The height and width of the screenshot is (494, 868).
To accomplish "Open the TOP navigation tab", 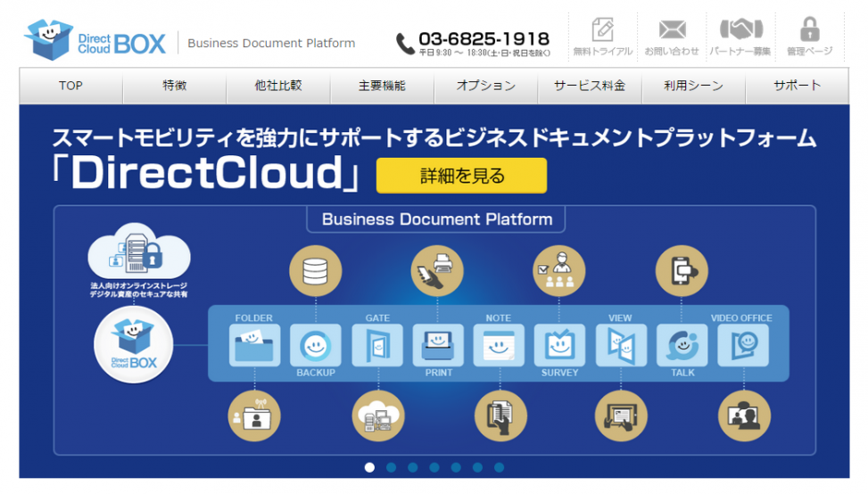I will (70, 86).
